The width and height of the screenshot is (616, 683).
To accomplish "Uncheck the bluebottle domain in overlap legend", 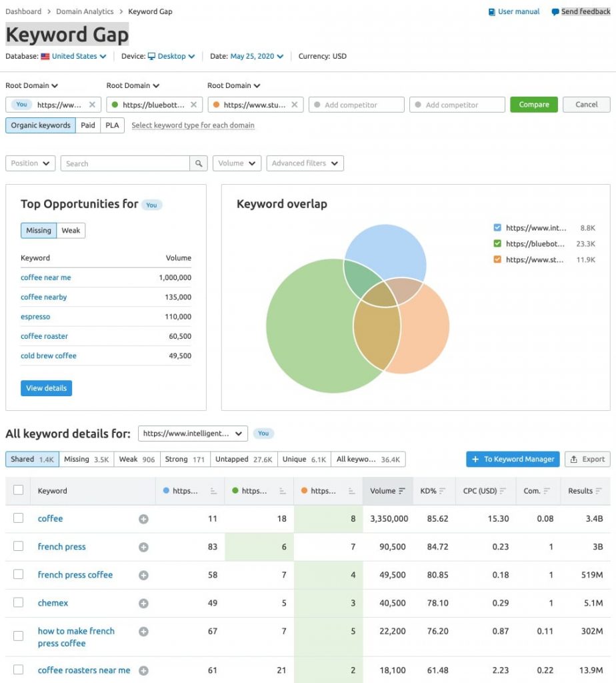I will click(x=496, y=243).
